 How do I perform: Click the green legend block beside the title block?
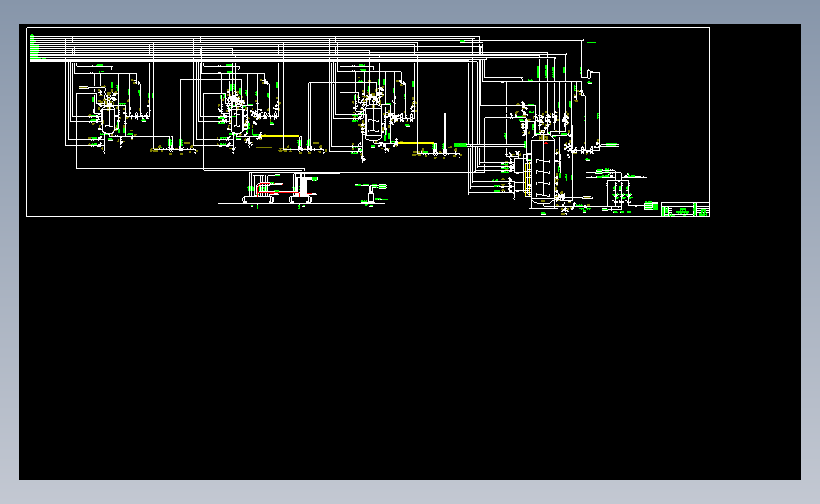point(651,206)
